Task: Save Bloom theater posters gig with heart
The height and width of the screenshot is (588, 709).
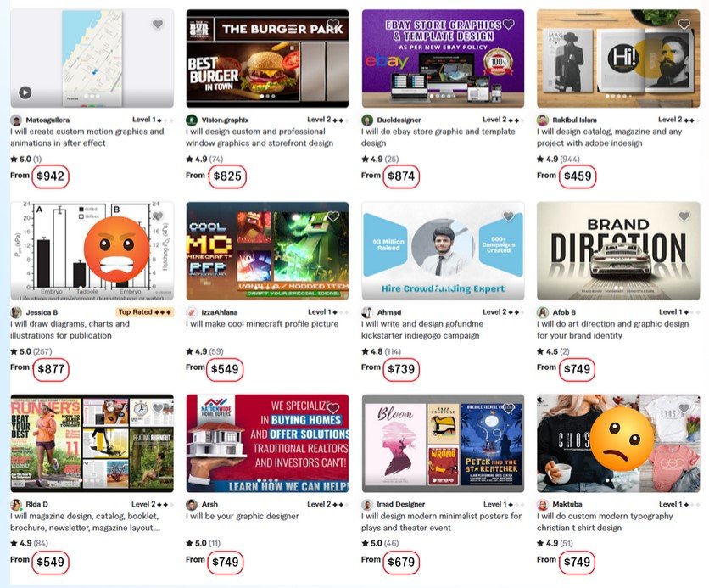Action: pos(509,408)
